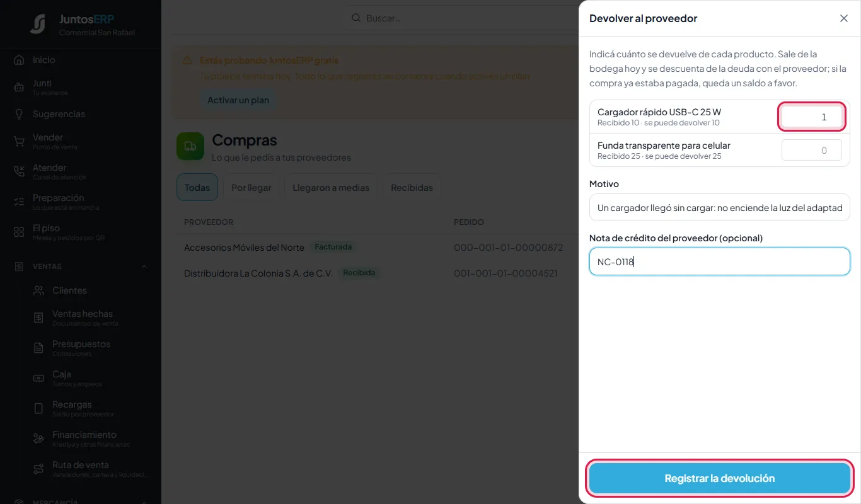Click the PEDIDO column header
This screenshot has width=861, height=504.
469,222
